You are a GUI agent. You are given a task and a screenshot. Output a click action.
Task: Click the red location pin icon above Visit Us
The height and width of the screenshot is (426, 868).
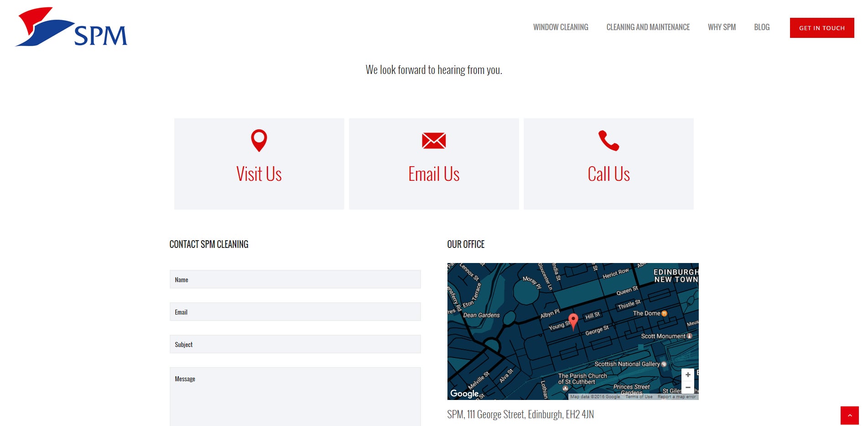[259, 141]
